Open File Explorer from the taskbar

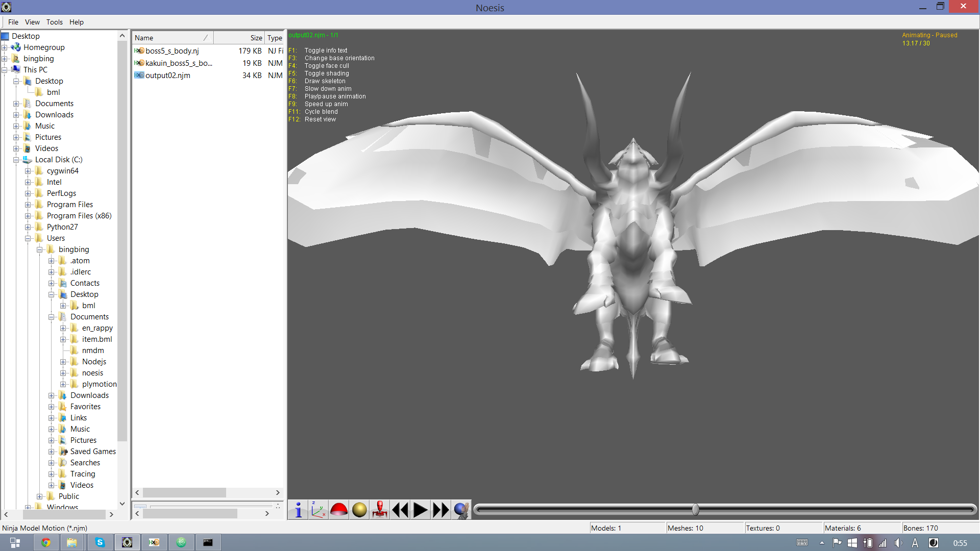pyautogui.click(x=72, y=543)
